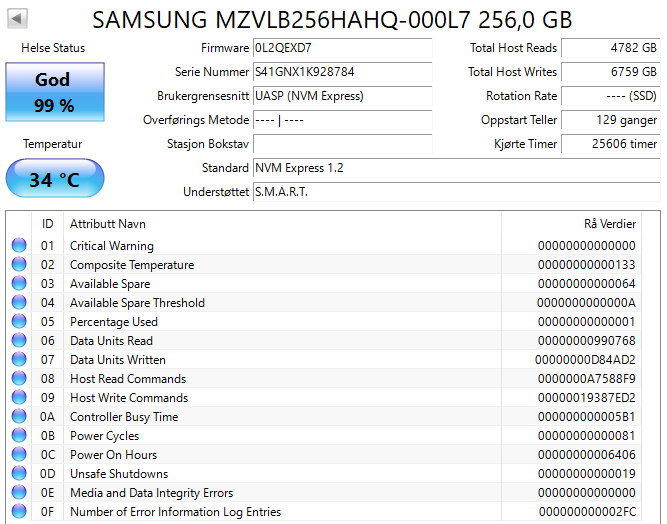
Task: Click the Firmware value field
Action: click(342, 48)
